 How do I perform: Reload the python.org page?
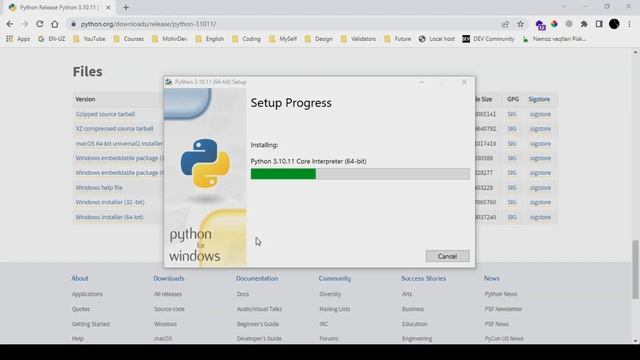40,24
